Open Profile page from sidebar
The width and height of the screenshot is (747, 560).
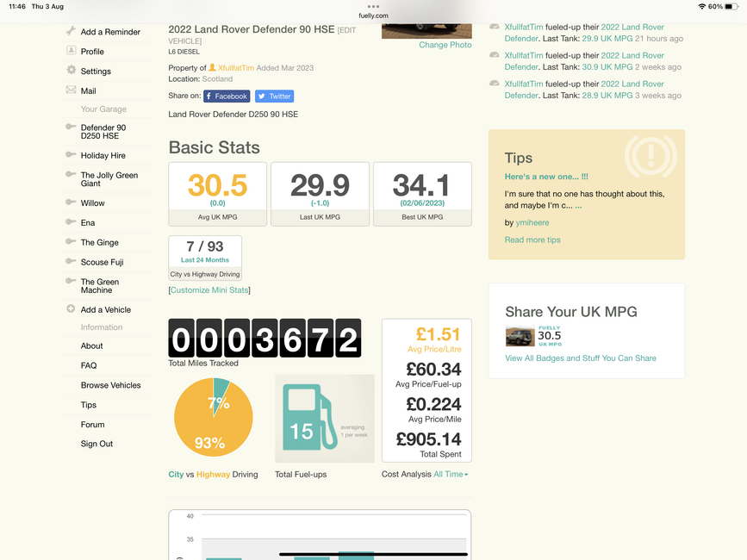point(92,52)
